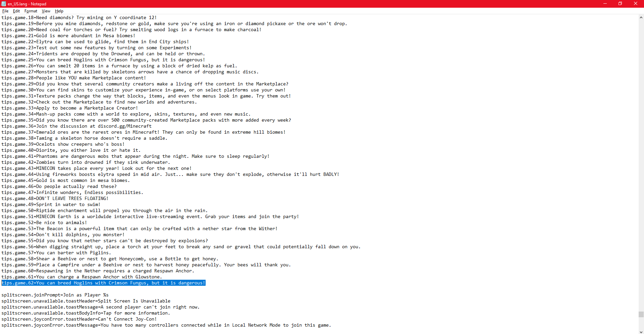Open the Help menu

[59, 11]
